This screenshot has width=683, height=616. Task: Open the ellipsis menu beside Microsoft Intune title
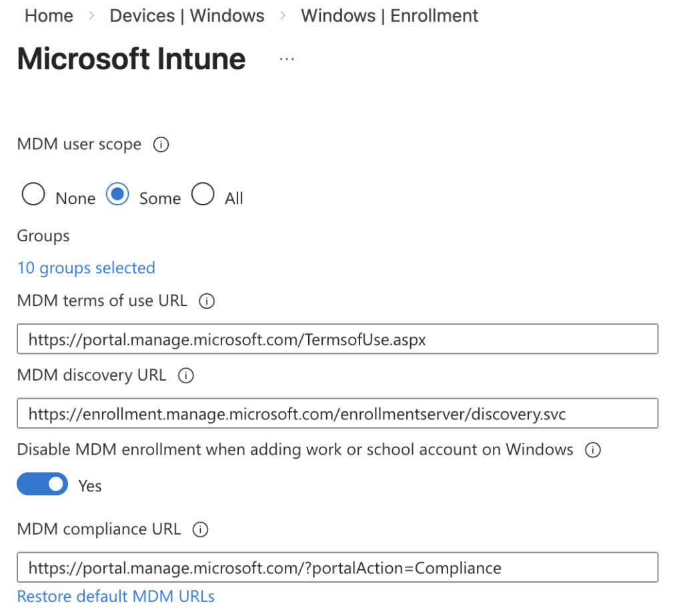tap(287, 59)
